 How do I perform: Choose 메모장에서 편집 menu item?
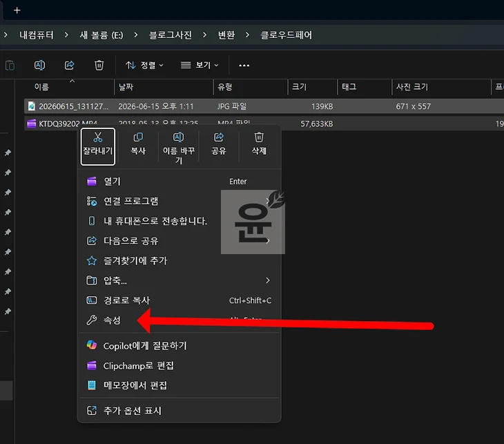point(180,385)
